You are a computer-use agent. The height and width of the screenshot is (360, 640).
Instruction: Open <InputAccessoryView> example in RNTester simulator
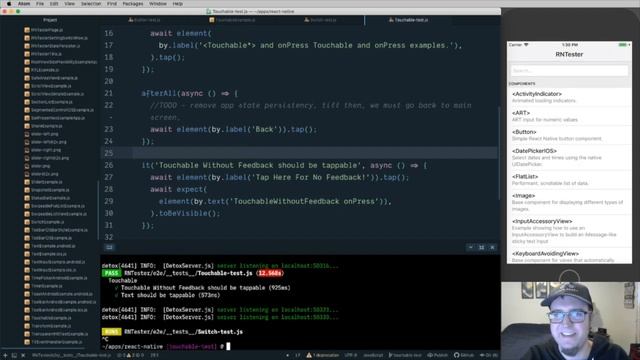(x=569, y=231)
